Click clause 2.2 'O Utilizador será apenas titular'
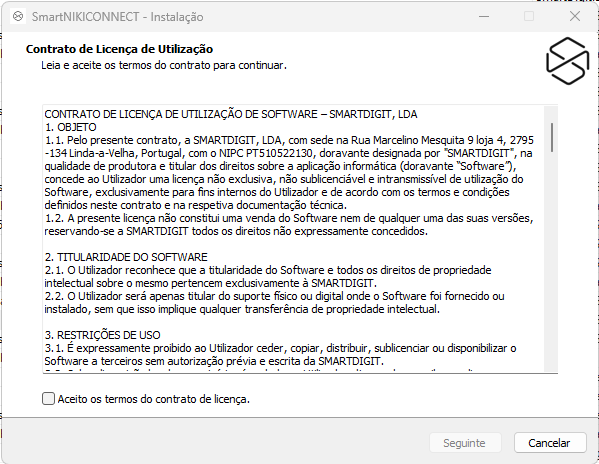The height and width of the screenshot is (464, 599). tap(274, 302)
